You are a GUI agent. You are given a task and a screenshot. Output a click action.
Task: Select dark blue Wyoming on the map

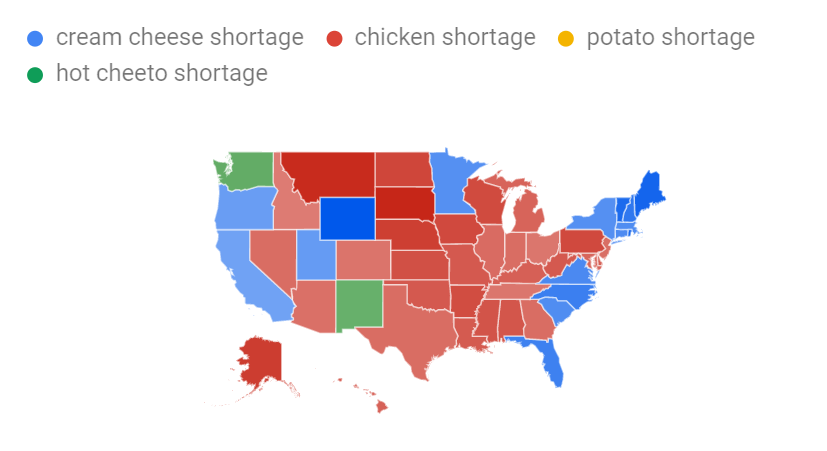(348, 218)
